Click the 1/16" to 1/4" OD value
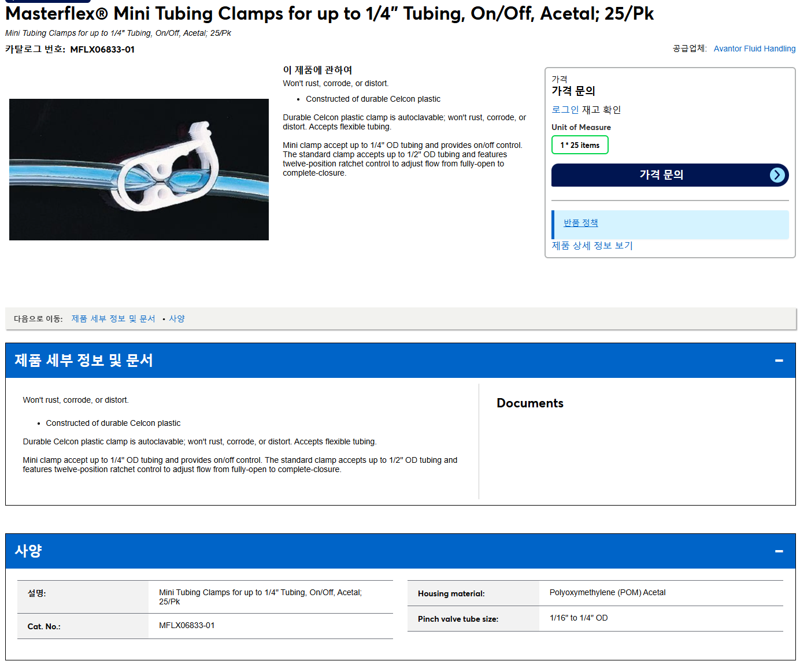This screenshot has width=800, height=672. point(579,618)
